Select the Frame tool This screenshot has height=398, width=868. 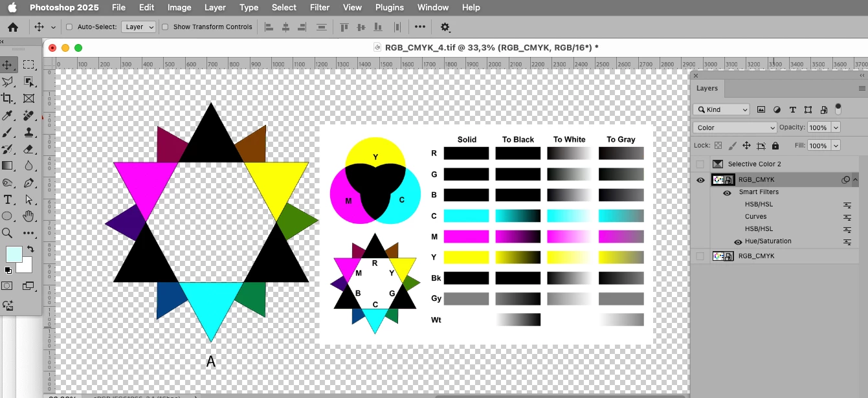coord(28,98)
